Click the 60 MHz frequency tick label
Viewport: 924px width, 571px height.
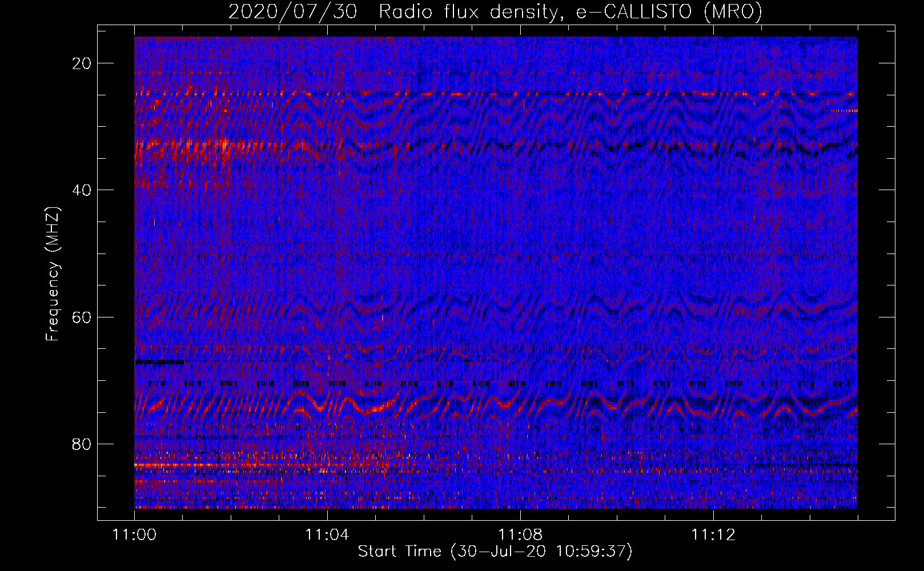pos(82,317)
